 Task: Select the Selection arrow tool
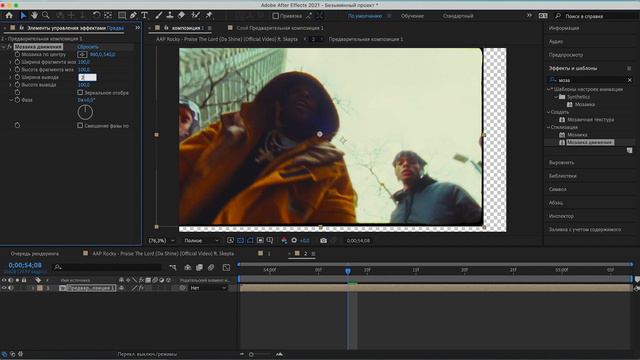point(23,16)
